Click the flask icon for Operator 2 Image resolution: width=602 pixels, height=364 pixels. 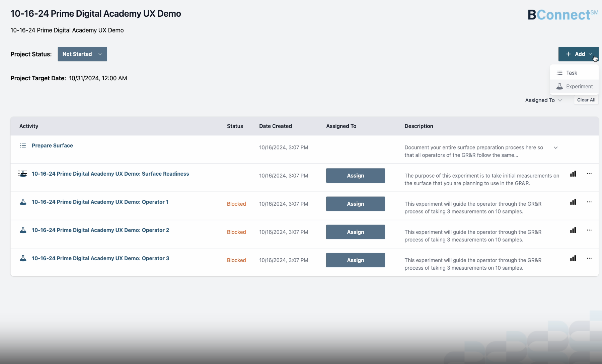(23, 230)
